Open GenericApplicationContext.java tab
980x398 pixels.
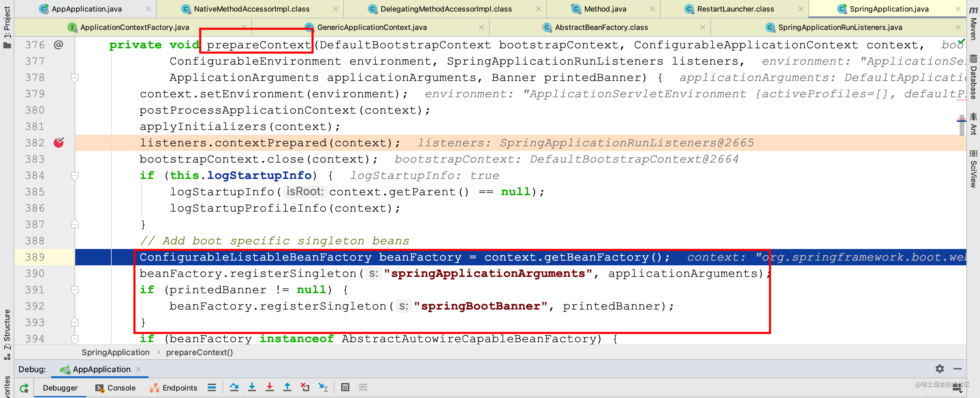[372, 27]
